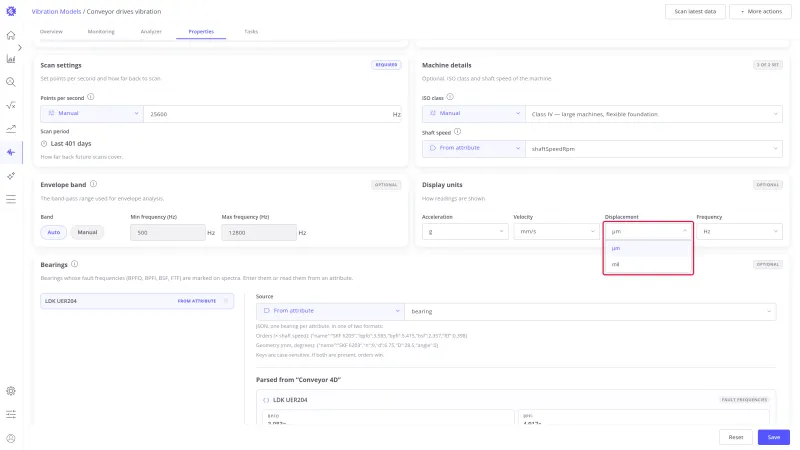Click the Parsed from "Conveyor 4D" heading
The image size is (800, 450).
(x=298, y=380)
